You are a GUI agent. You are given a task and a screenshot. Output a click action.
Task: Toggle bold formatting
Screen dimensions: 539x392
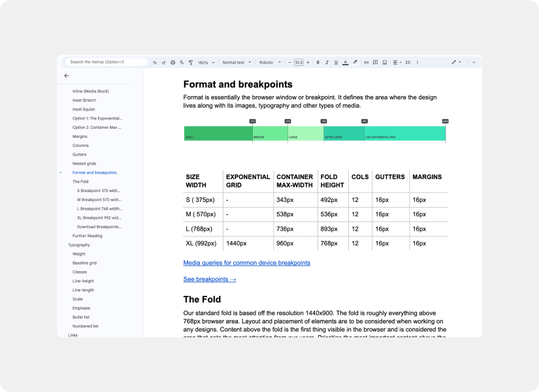point(317,62)
